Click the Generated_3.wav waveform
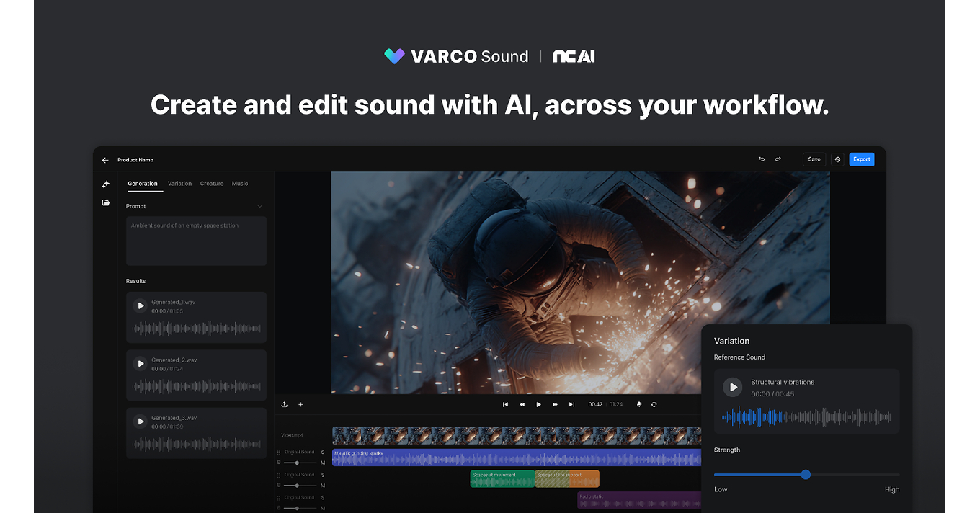This screenshot has height=513, width=980. (197, 444)
